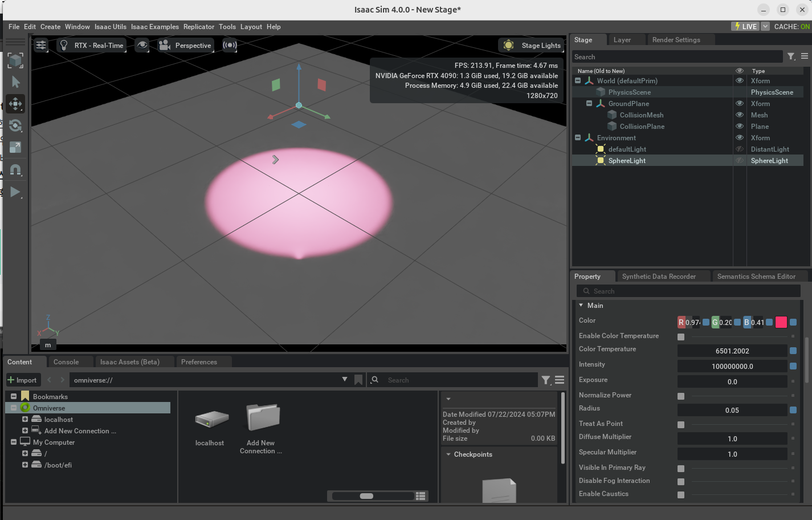812x520 pixels.
Task: Switch to Synthetic Data Recorder tab
Action: point(659,277)
